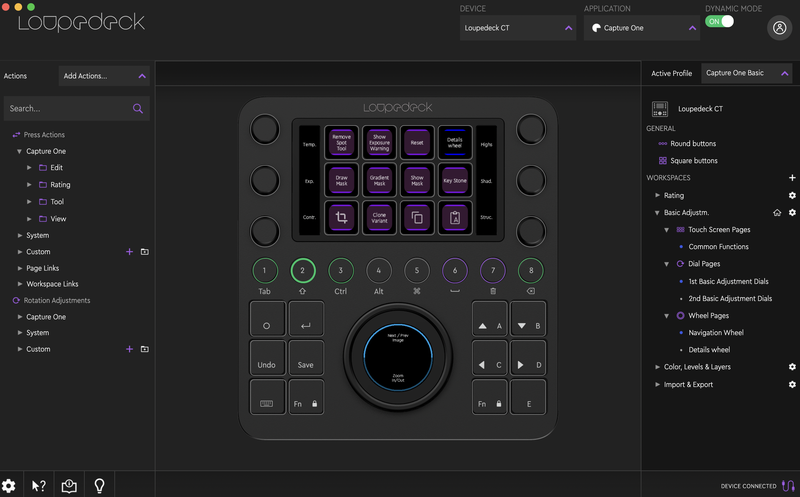Viewport: 800px width, 497px height.
Task: Select the Key Stone touch button
Action: [455, 180]
